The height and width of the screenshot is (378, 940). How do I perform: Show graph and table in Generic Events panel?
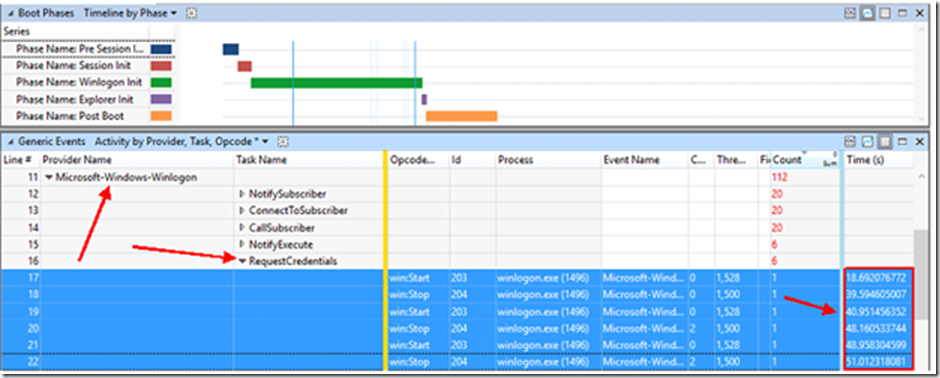tap(851, 142)
